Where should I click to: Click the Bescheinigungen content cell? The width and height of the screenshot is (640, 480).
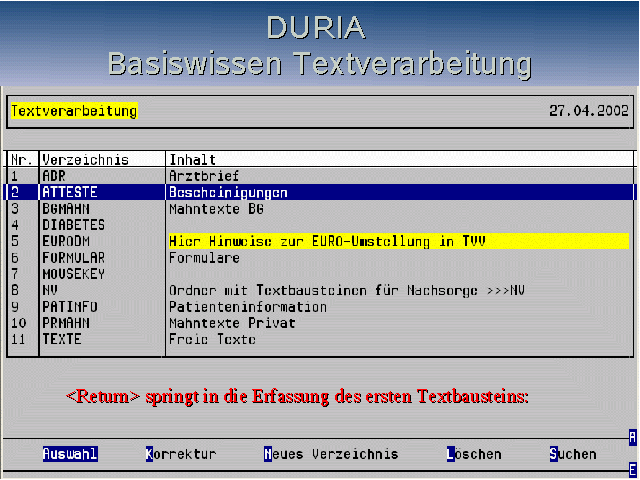pos(228,192)
